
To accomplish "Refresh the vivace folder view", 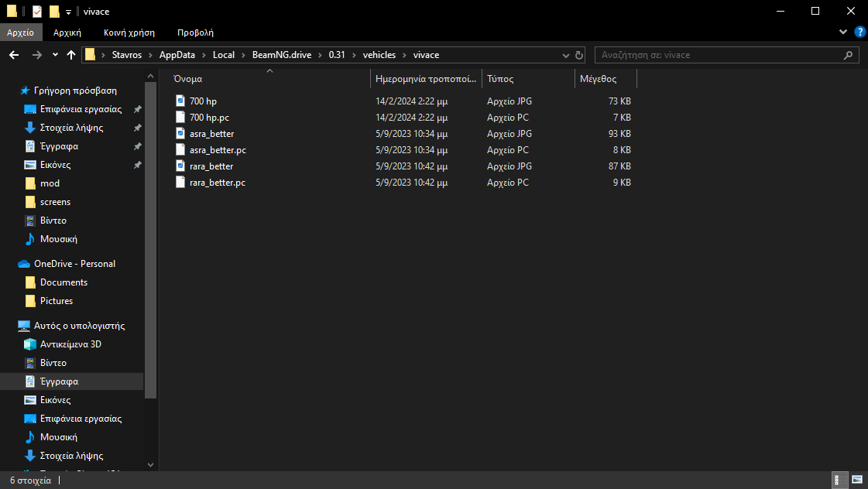I will click(579, 55).
